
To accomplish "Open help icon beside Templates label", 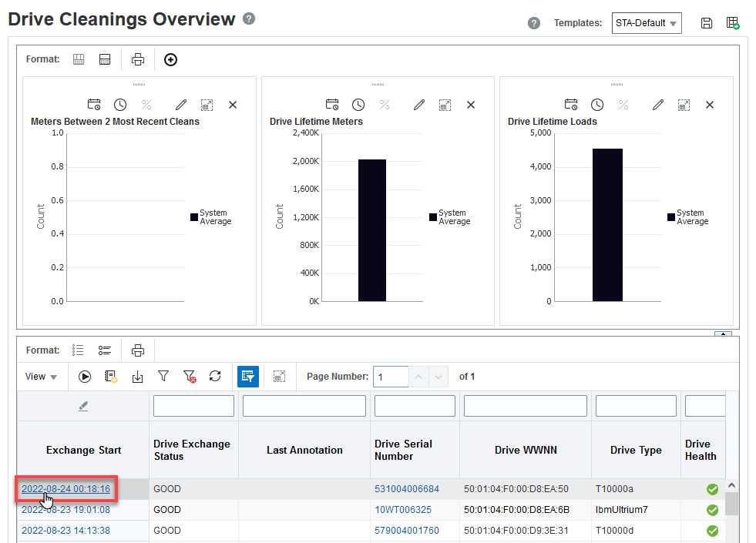I will [534, 23].
